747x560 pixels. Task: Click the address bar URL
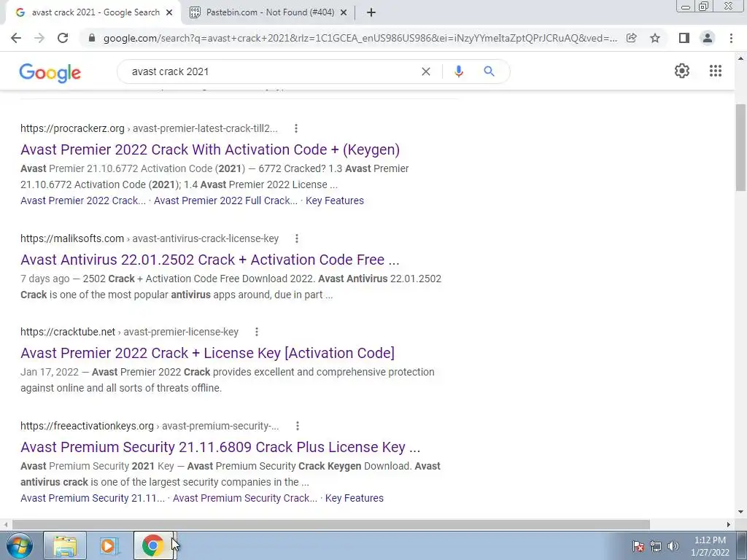(360, 38)
